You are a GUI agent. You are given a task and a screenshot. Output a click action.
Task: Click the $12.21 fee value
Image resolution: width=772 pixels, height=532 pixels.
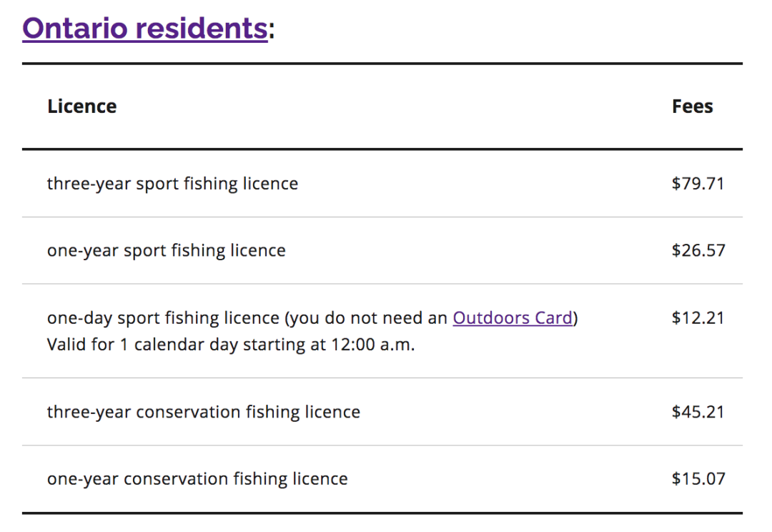pos(698,317)
